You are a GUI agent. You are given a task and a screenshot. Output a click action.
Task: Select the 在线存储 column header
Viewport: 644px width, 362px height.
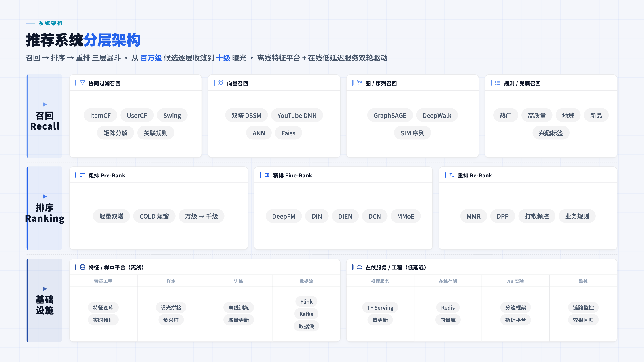point(448,281)
